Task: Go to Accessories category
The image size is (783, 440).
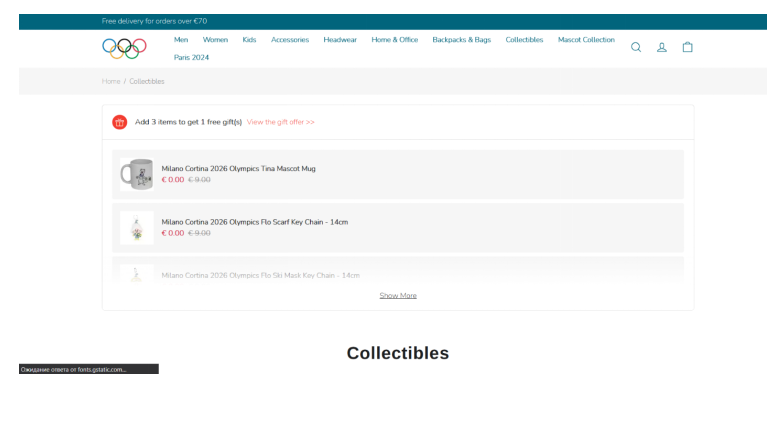Action: pyautogui.click(x=290, y=40)
